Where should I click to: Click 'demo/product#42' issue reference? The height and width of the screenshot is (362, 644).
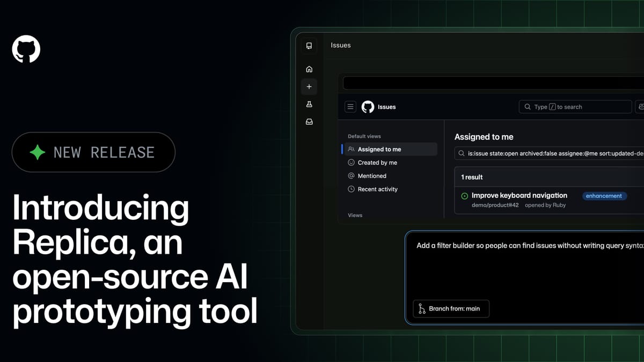click(495, 205)
